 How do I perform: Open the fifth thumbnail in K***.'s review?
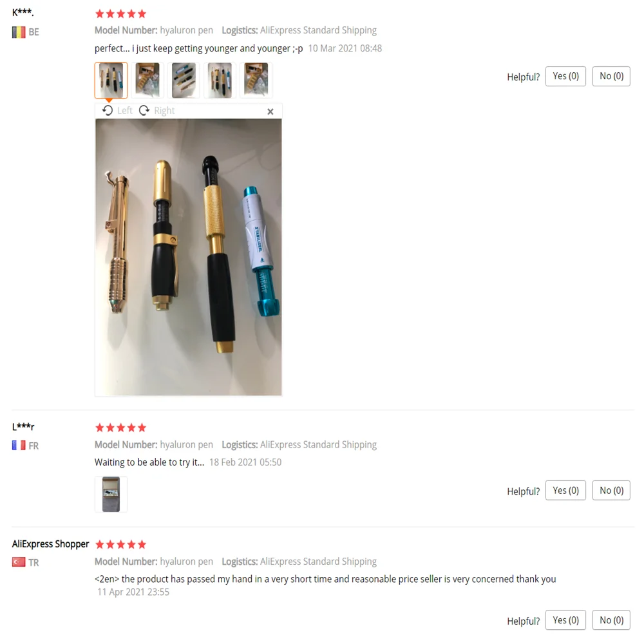tap(256, 80)
